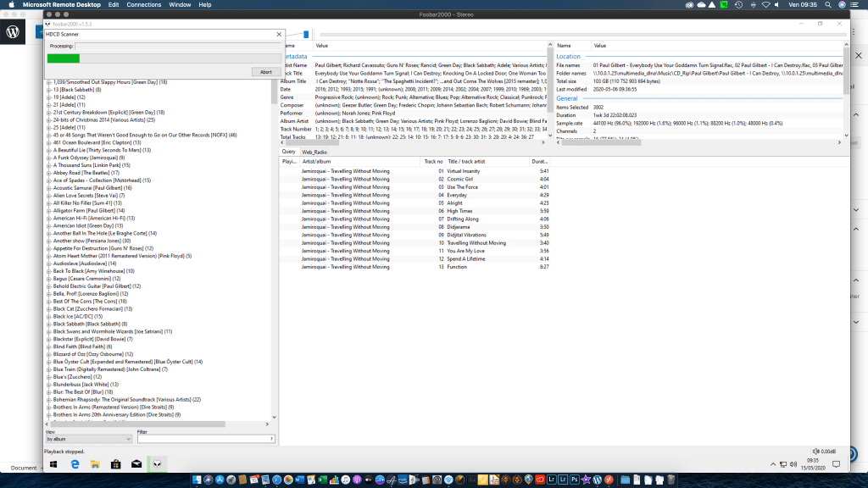Click the blue playback slider handle
The image size is (868, 488).
coord(306,35)
